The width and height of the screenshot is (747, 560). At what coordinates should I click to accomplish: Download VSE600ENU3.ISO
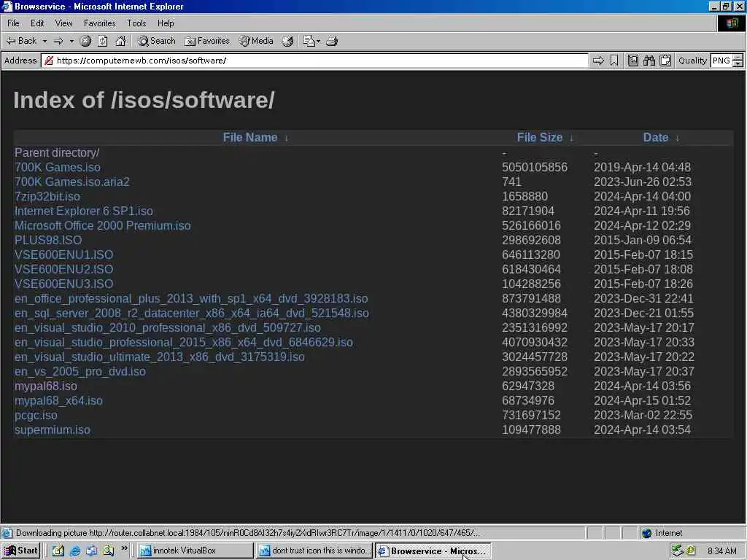pyautogui.click(x=64, y=284)
